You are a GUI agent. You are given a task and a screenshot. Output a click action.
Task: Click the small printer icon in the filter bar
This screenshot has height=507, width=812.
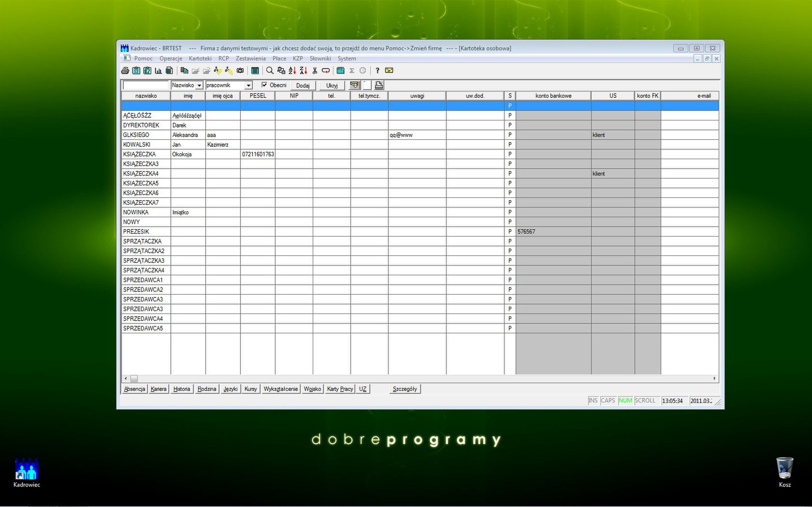379,85
